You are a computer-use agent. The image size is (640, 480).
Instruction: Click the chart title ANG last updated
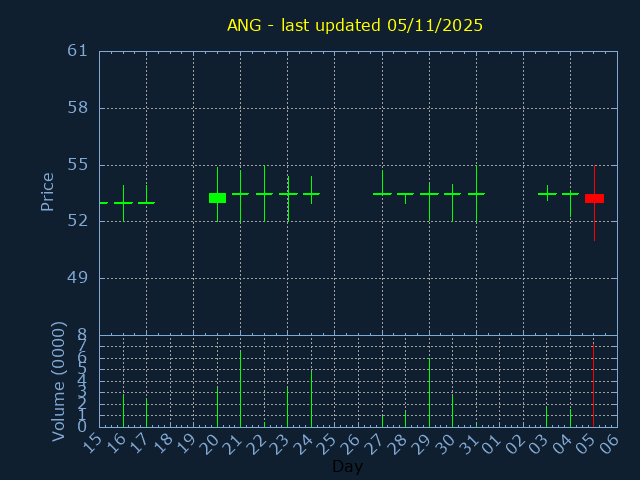click(x=355, y=25)
